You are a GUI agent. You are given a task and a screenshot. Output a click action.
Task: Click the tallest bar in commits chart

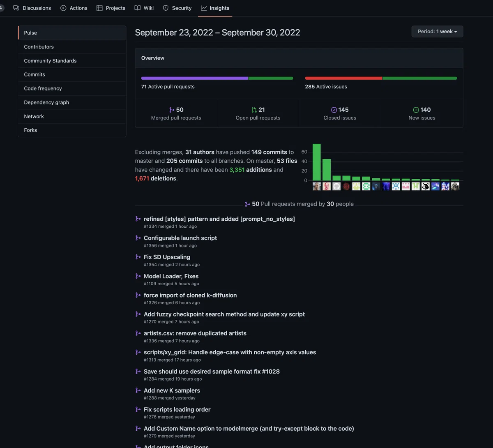coord(317,162)
